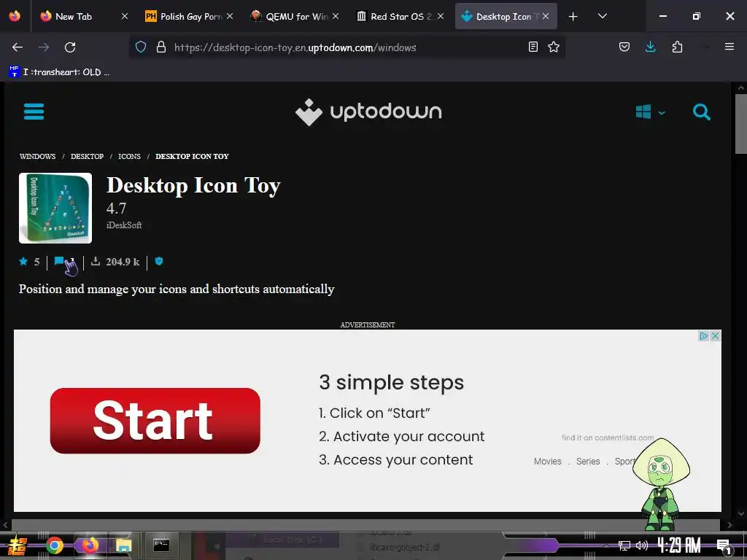This screenshot has height=560, width=747.
Task: Click the green Peridot desktop mascot
Action: tap(661, 484)
